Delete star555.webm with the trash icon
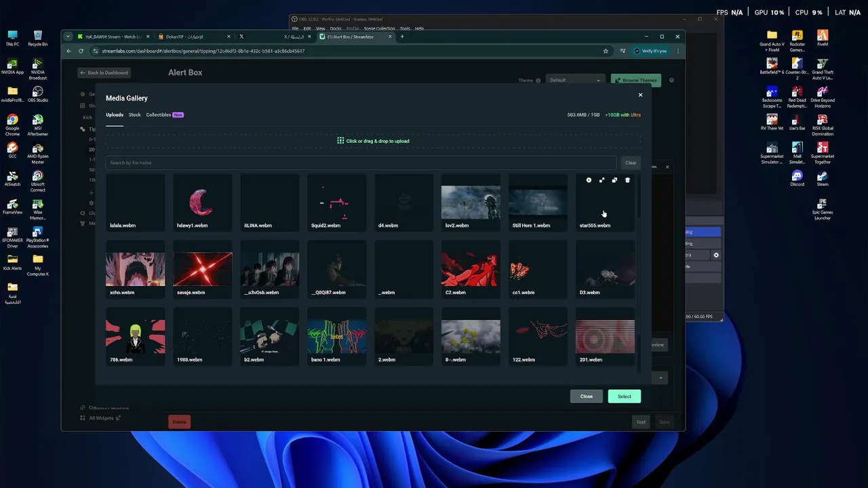 click(x=627, y=180)
